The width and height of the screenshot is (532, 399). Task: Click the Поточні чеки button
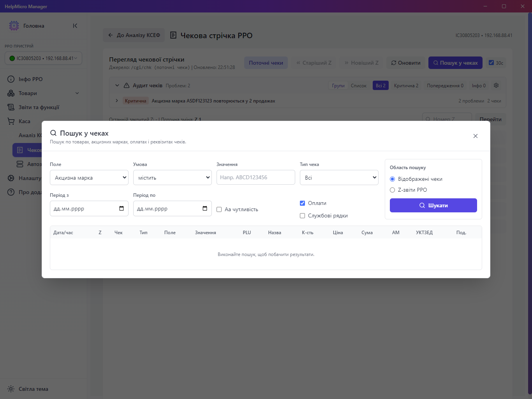[x=266, y=63]
